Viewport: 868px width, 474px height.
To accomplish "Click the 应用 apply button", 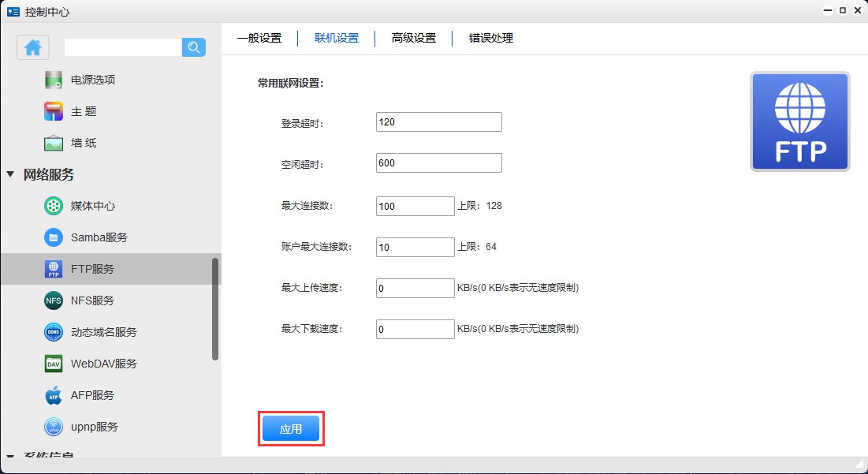I will [x=291, y=429].
